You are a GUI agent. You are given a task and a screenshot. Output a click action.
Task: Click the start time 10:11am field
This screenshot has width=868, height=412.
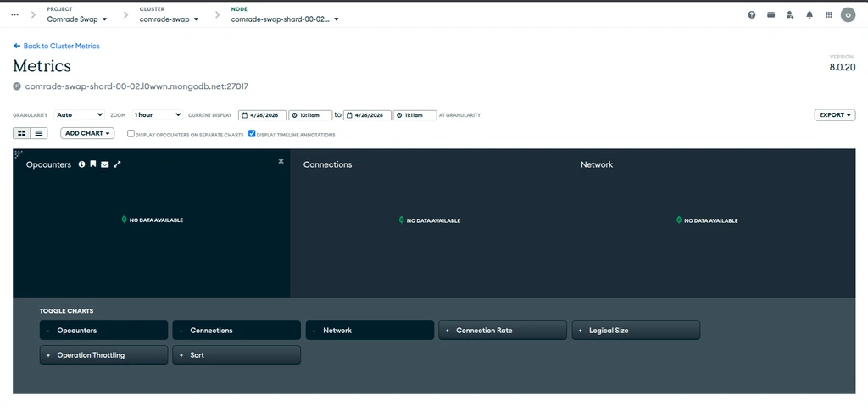310,115
